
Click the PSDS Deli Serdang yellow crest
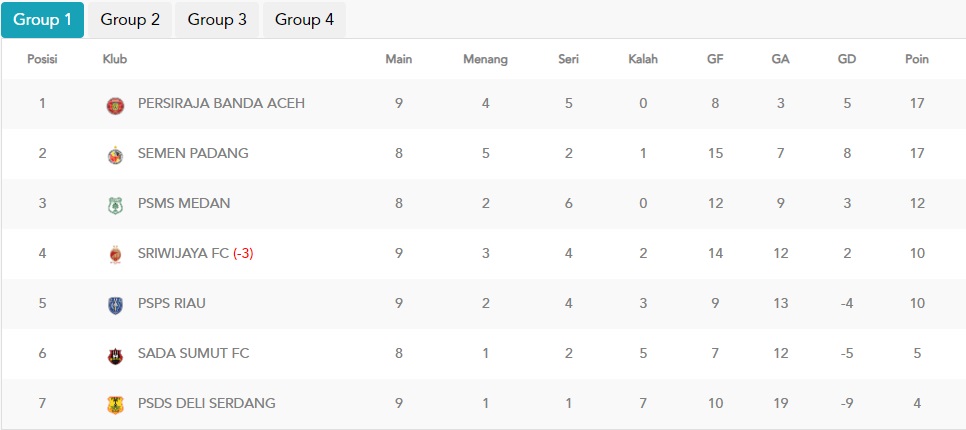pyautogui.click(x=115, y=405)
